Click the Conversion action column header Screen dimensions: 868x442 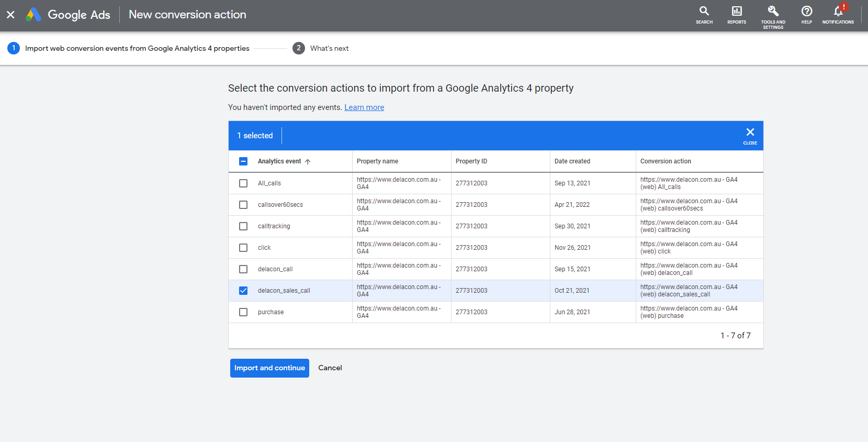[x=666, y=161]
